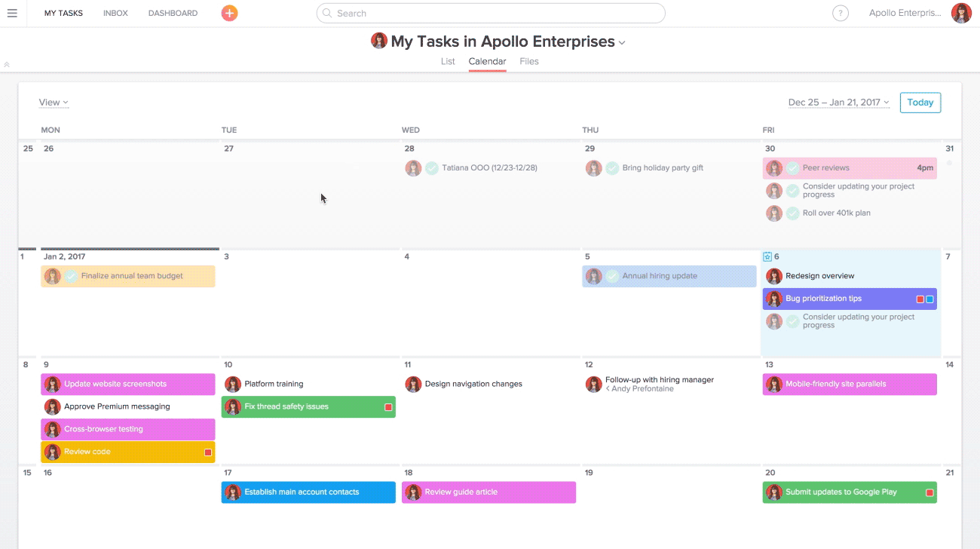Click avatar on Review code task
The width and height of the screenshot is (980, 549).
point(52,452)
